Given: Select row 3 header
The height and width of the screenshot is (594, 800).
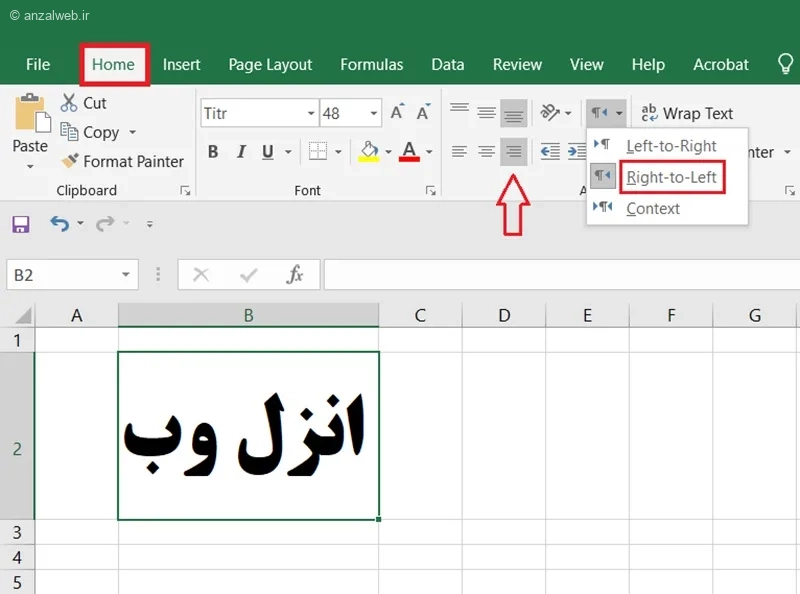Looking at the screenshot, I should 17,532.
